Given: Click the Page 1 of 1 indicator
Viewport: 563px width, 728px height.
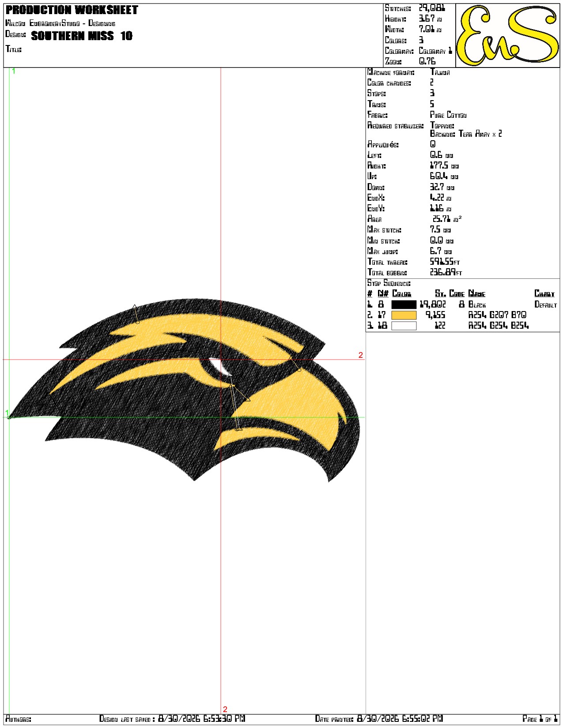Looking at the screenshot, I should (x=540, y=719).
